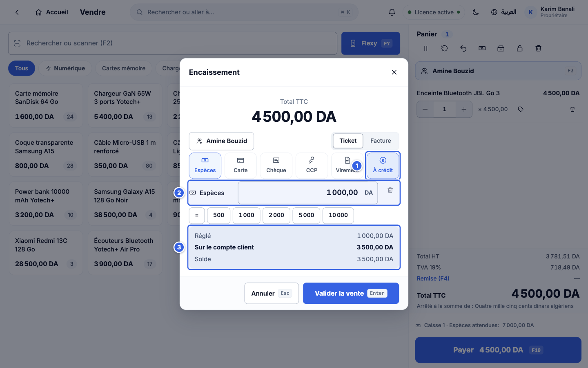Open Accueil home page
This screenshot has width=588, height=368.
coord(51,12)
